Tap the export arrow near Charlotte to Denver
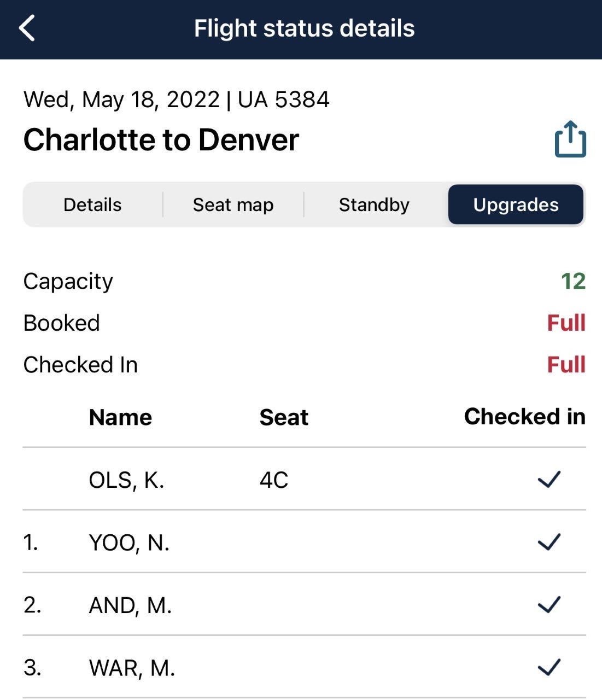The height and width of the screenshot is (700, 602). click(x=569, y=139)
